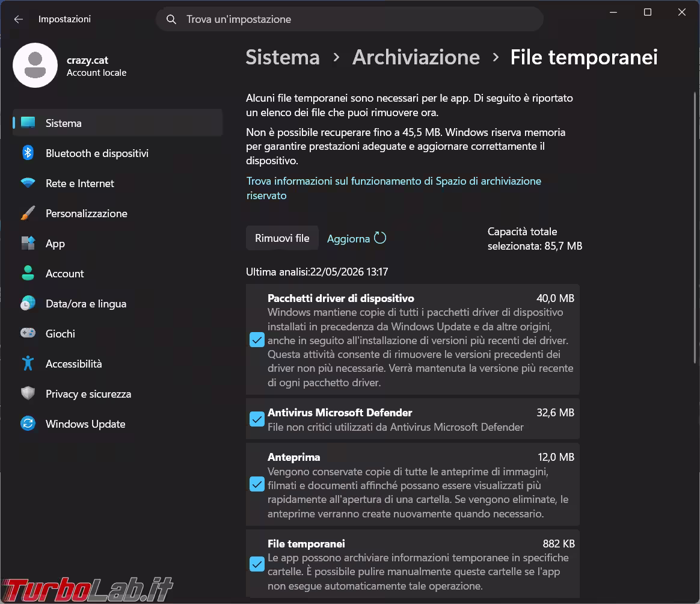Viewport: 700px width, 604px height.
Task: Open the Spazio di archiviazione riservato link
Action: (x=393, y=188)
